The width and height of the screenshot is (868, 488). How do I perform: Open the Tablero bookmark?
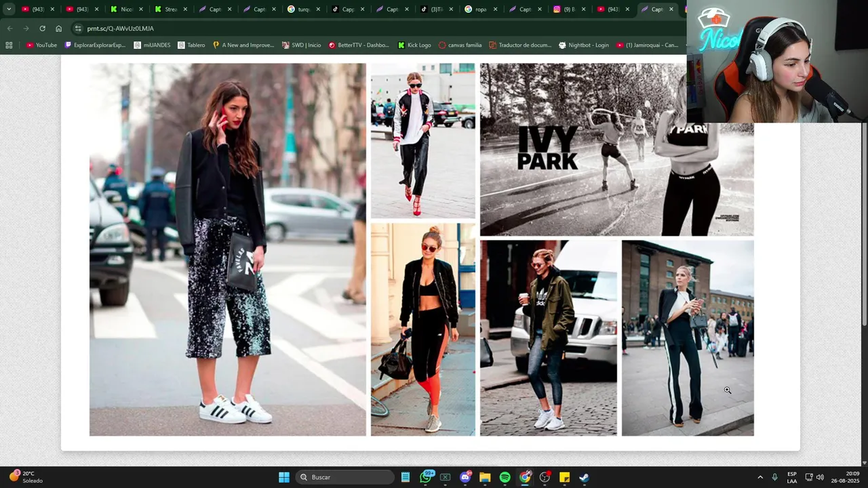pos(191,45)
